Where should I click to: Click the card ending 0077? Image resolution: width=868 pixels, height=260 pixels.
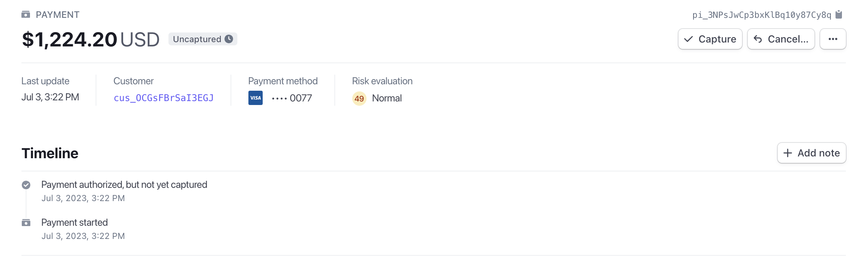[292, 98]
